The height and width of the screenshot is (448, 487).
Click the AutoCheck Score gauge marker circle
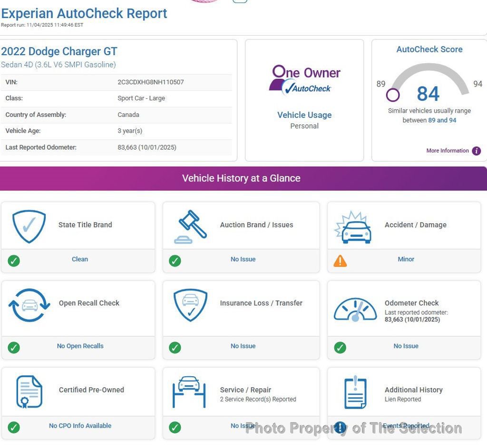tap(393, 95)
